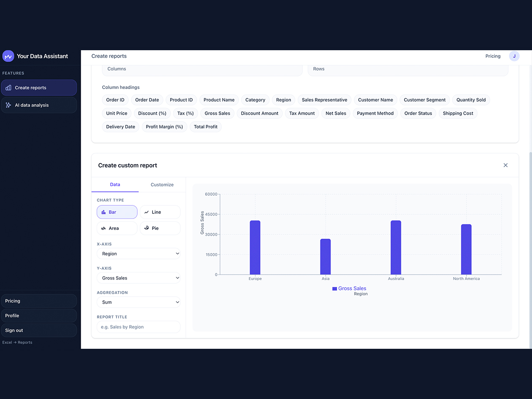Click the Report Title input field
Viewport: 532px width, 399px height.
click(x=138, y=326)
